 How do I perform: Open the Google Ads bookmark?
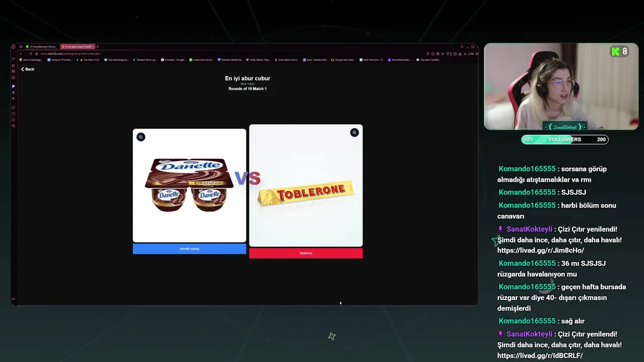(x=344, y=60)
